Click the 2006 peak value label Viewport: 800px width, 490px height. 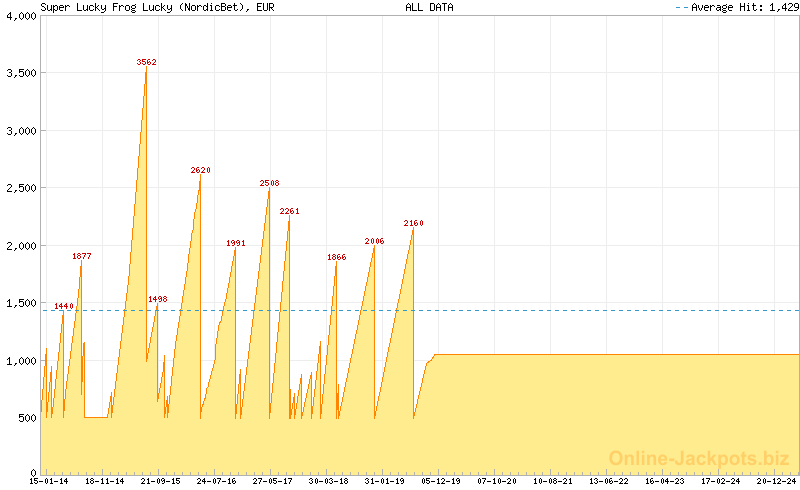coord(374,241)
